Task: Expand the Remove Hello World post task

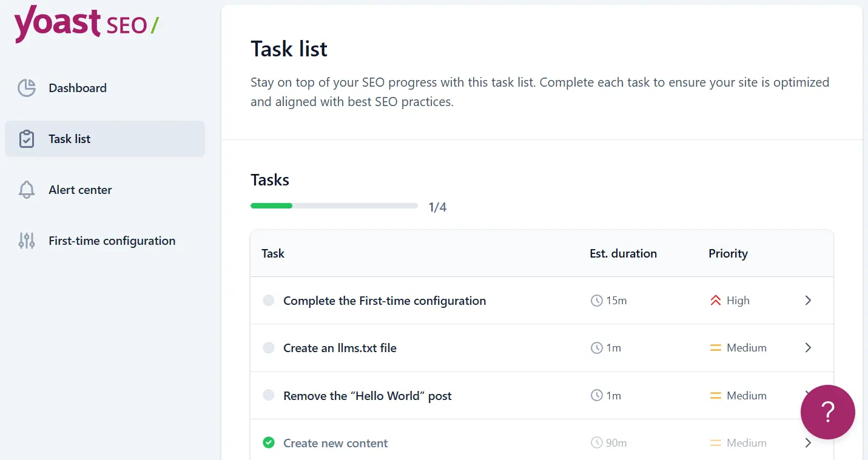Action: (x=807, y=395)
